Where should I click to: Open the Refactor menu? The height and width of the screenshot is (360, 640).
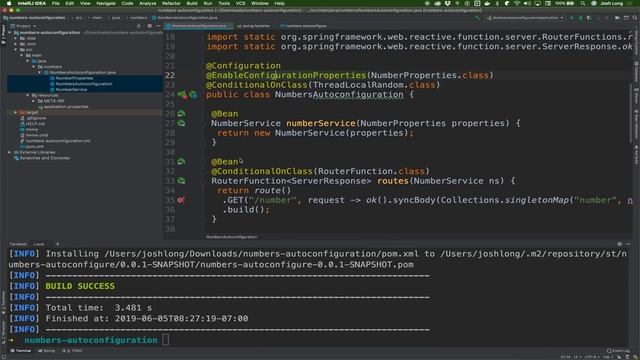pos(171,3)
